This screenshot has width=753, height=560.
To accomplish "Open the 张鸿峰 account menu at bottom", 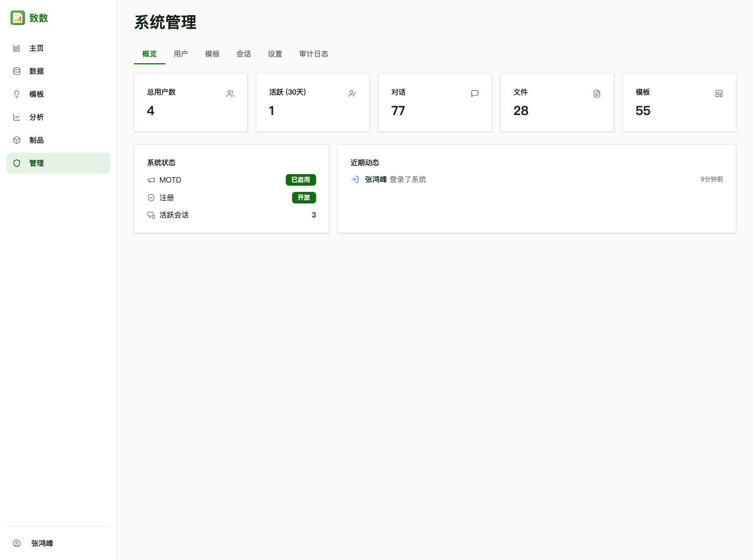I will [x=58, y=543].
